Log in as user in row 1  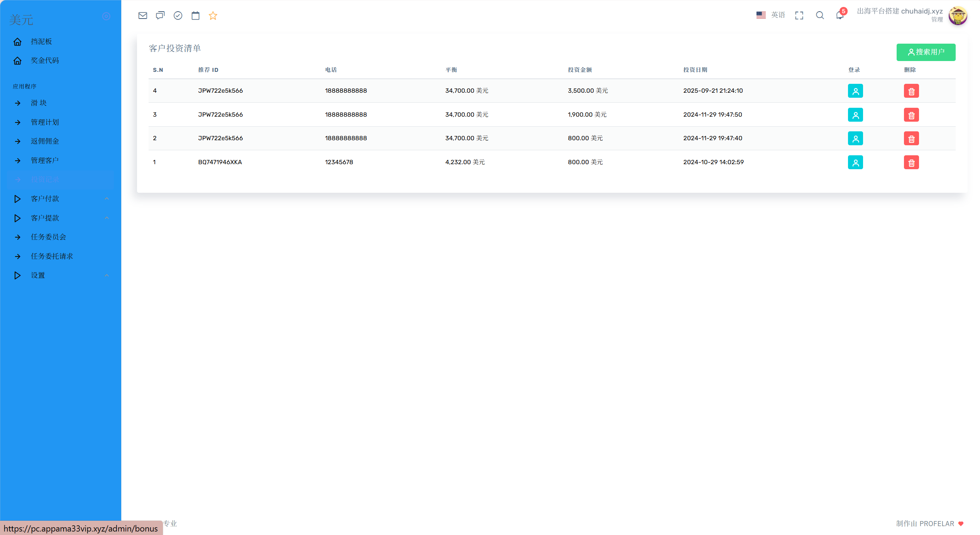tap(855, 163)
